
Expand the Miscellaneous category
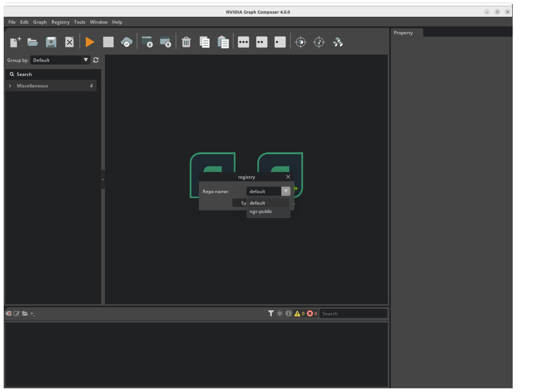[x=10, y=85]
